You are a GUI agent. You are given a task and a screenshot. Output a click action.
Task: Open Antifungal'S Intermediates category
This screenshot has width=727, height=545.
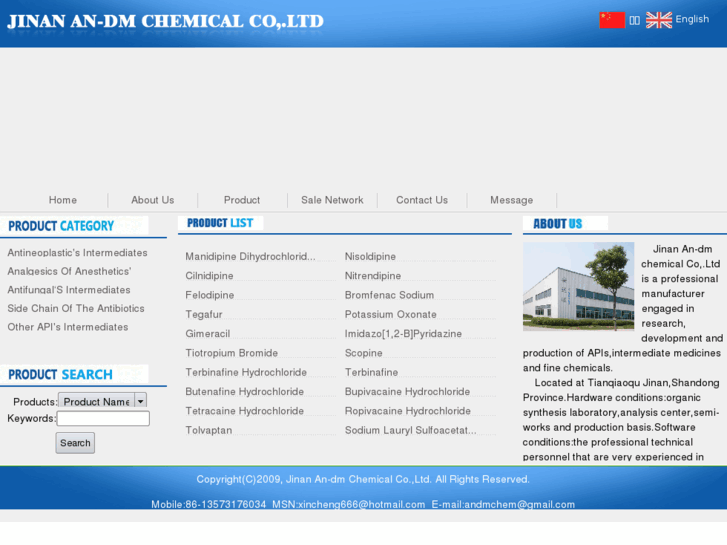click(69, 290)
